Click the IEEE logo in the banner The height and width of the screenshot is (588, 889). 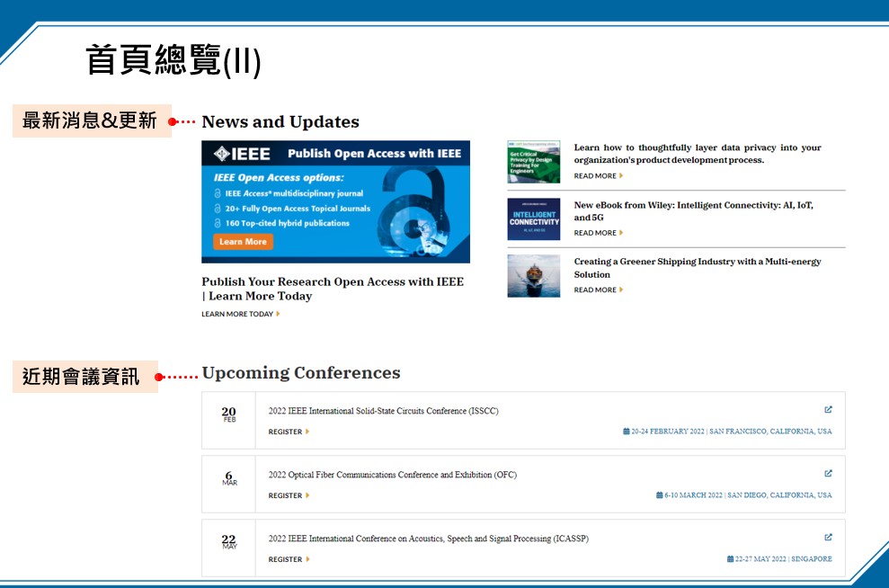[242, 154]
